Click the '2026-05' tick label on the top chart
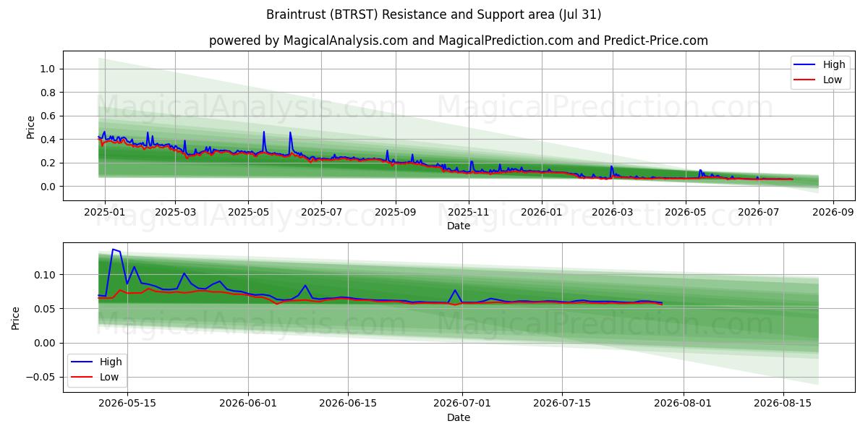The height and width of the screenshot is (434, 868). [685, 212]
